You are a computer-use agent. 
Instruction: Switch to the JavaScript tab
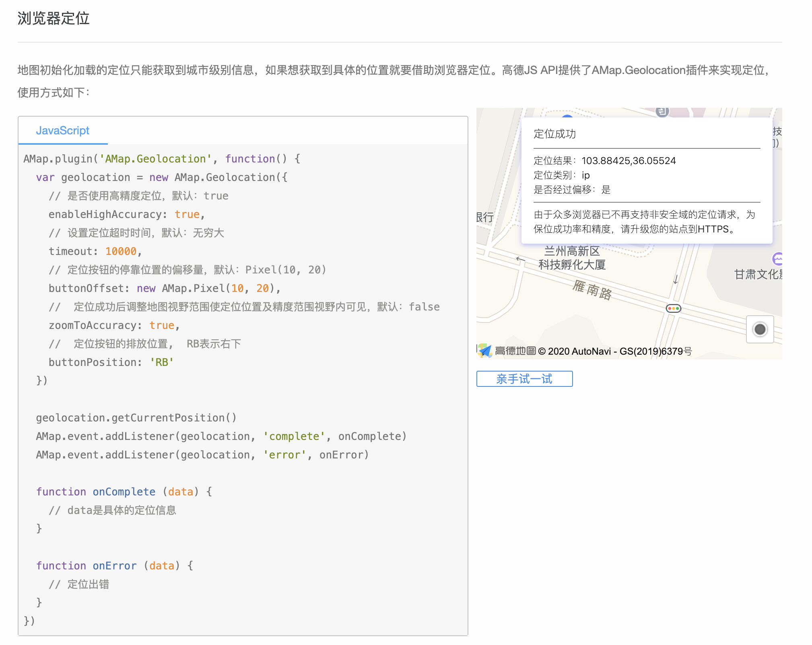[63, 131]
